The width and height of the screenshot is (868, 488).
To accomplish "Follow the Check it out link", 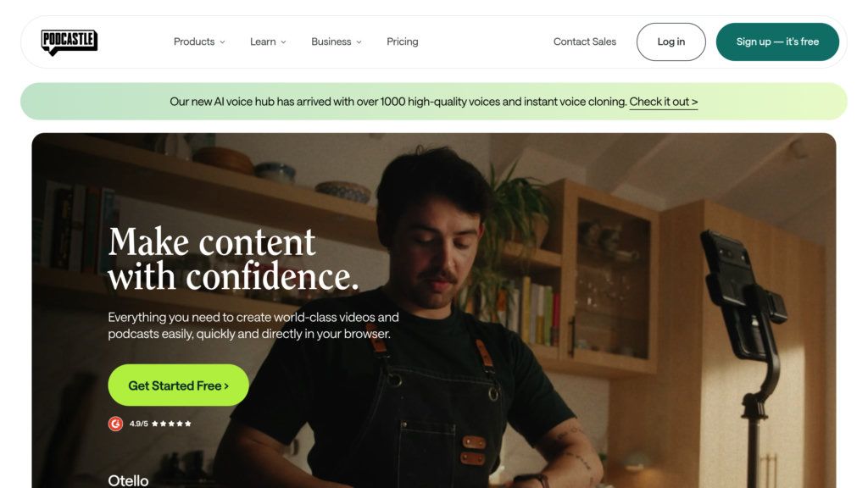I will point(663,102).
